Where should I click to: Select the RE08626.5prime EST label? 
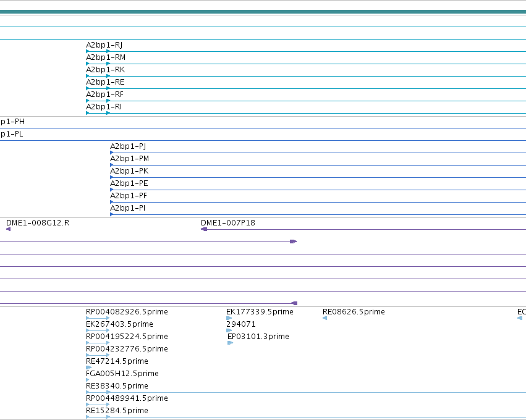click(354, 312)
